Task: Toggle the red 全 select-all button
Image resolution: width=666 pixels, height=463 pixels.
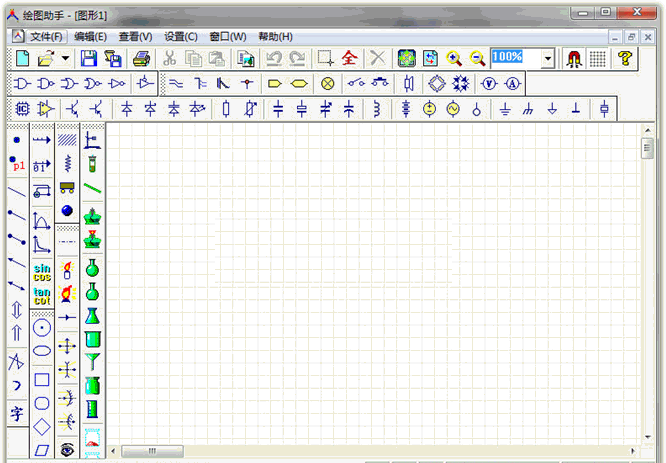Action: 349,59
